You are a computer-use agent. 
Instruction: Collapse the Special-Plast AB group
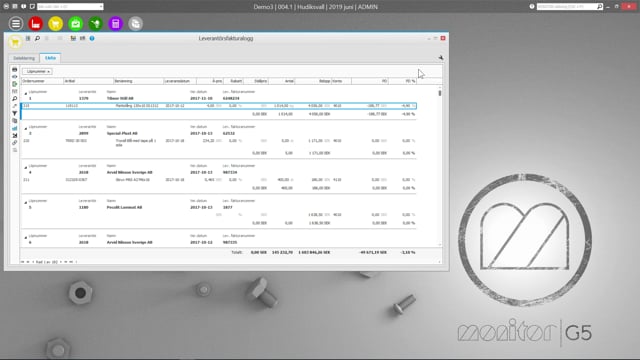coord(26,129)
